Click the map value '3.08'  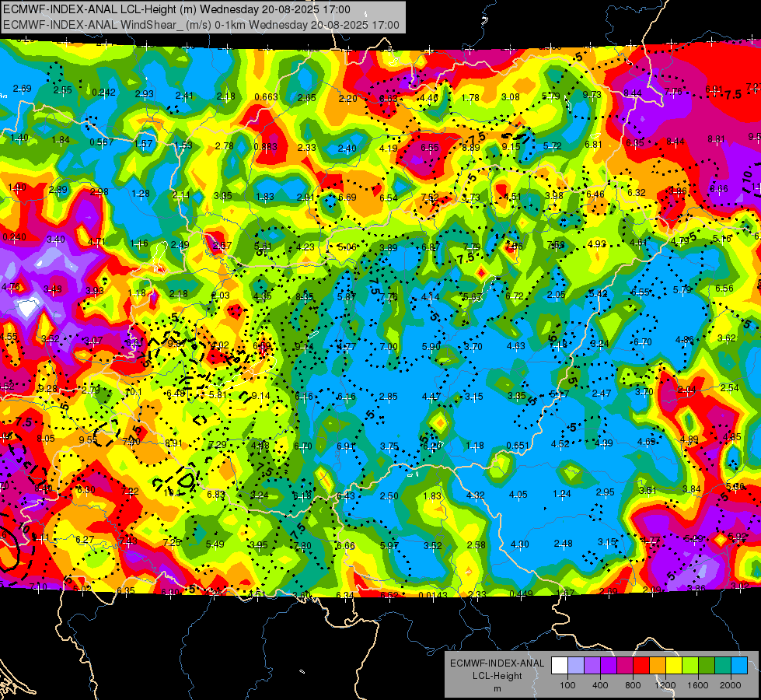pyautogui.click(x=511, y=97)
